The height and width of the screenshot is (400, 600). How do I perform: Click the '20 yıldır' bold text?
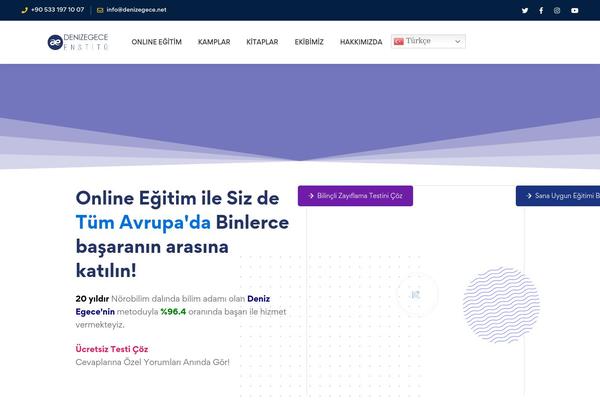pos(92,299)
